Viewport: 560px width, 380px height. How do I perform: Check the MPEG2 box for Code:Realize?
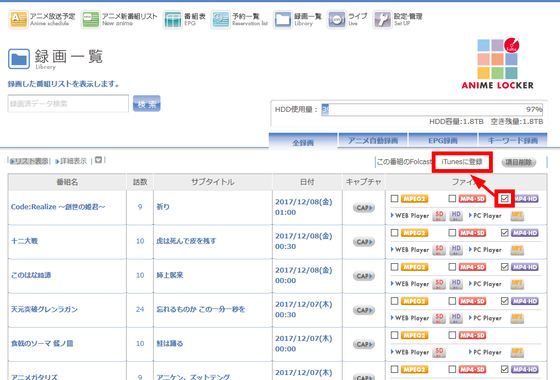tap(394, 199)
